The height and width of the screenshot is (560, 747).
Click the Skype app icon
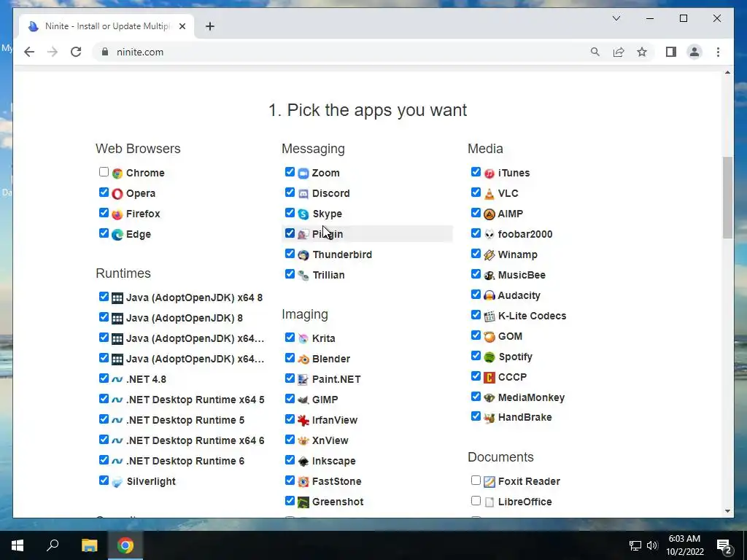[303, 214]
